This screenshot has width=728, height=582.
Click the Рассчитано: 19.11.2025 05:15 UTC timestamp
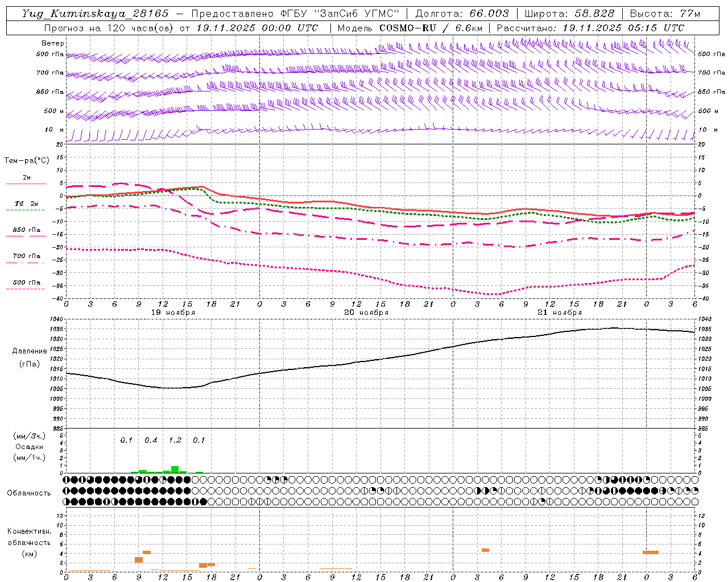click(590, 28)
